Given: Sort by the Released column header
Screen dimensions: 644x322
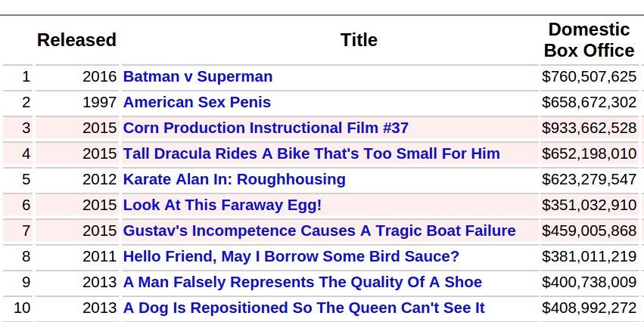Looking at the screenshot, I should click(x=76, y=40).
